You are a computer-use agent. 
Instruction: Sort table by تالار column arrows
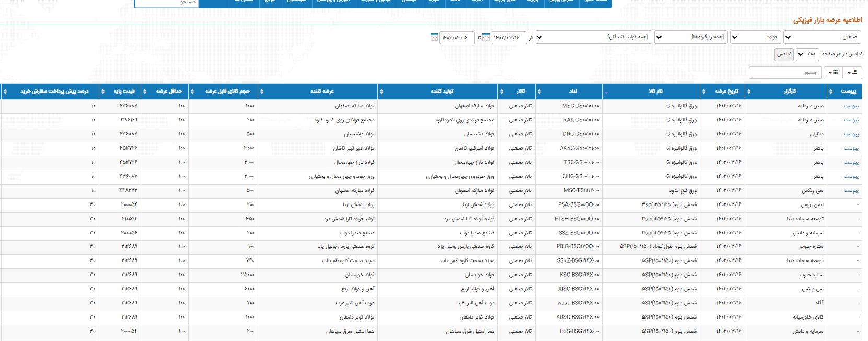point(501,92)
